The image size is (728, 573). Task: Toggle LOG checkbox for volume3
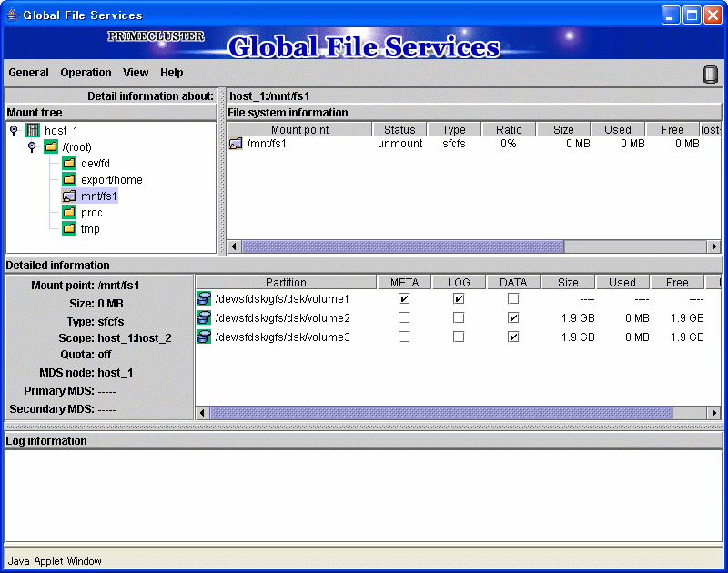click(x=459, y=337)
